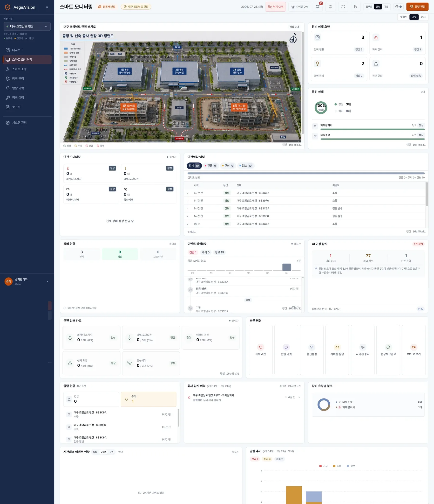The width and height of the screenshot is (434, 504).
Task: Click the 장비 유형별 분포 donut chart
Action: coord(324,405)
